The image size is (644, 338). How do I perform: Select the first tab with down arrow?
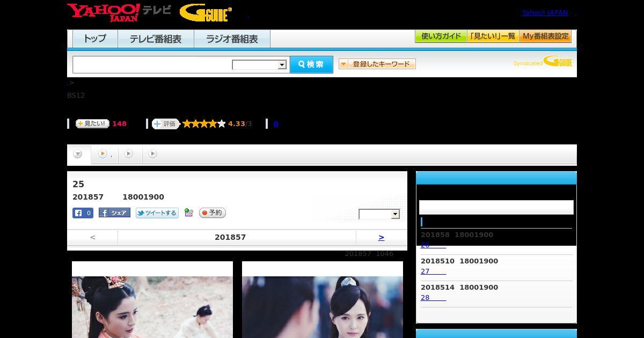coord(78,155)
